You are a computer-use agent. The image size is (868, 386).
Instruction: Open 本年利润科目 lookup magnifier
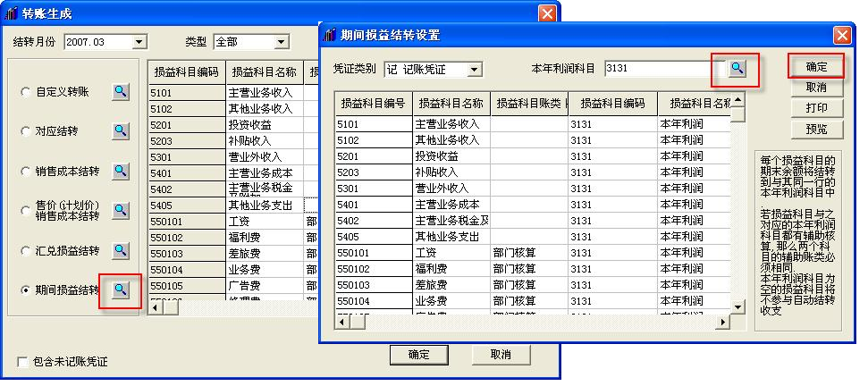pos(737,68)
